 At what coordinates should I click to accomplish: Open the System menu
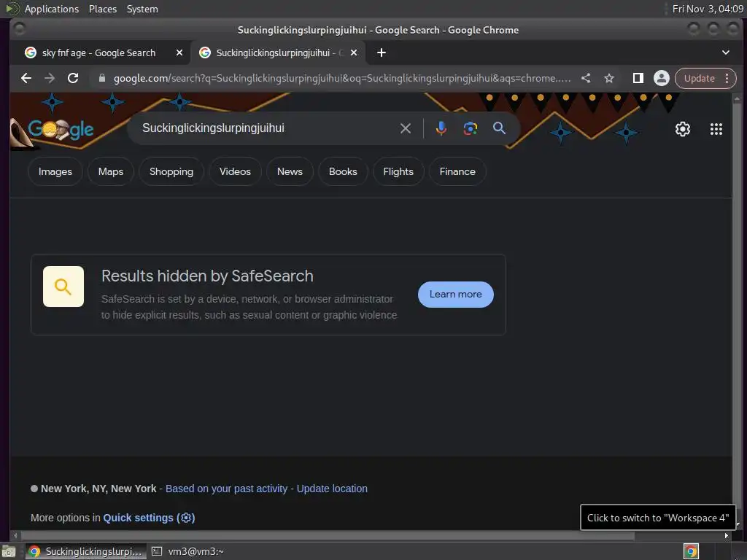click(x=142, y=9)
